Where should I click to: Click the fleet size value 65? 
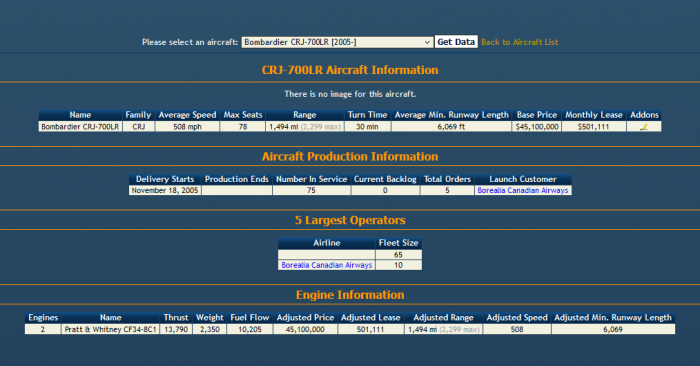(x=398, y=255)
